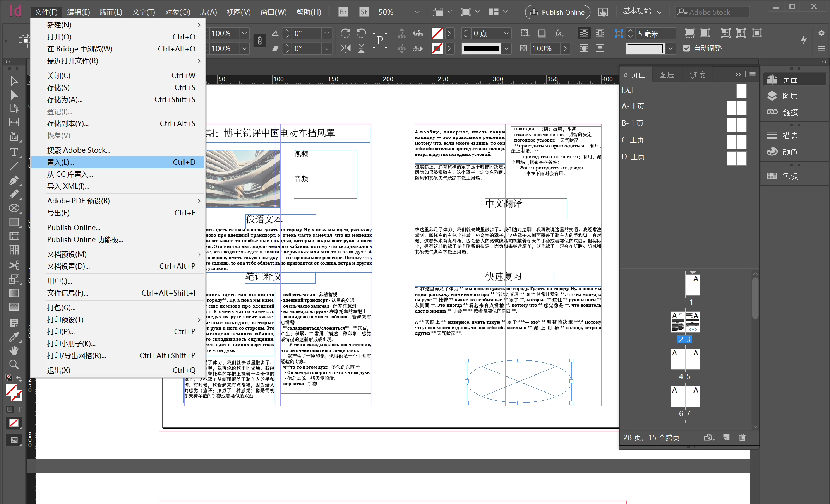
Task: Click the Bridge (Br) icon
Action: click(343, 12)
